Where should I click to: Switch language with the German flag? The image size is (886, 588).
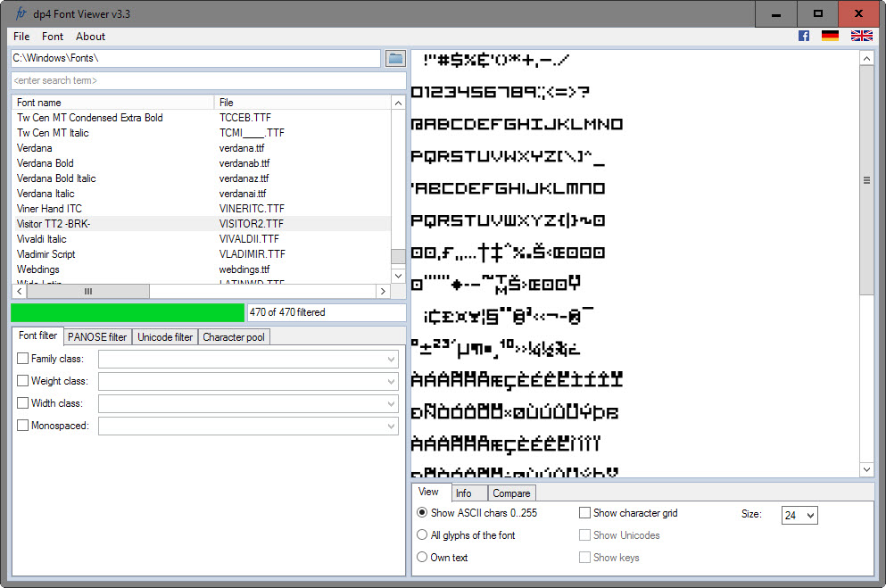[x=830, y=37]
